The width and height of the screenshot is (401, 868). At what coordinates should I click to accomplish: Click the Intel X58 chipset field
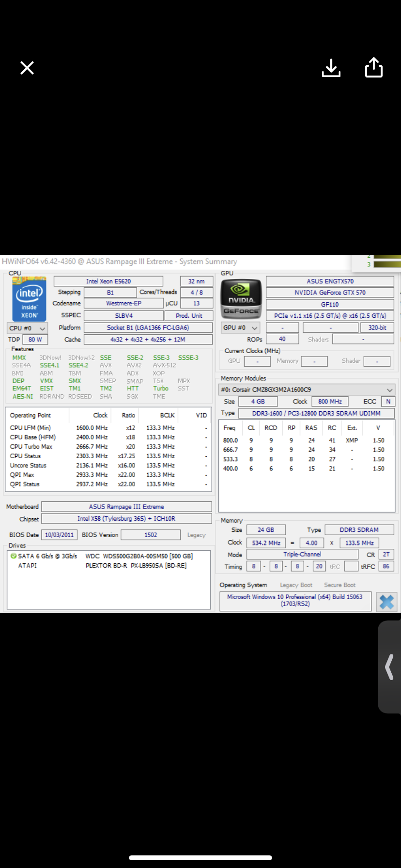click(126, 519)
